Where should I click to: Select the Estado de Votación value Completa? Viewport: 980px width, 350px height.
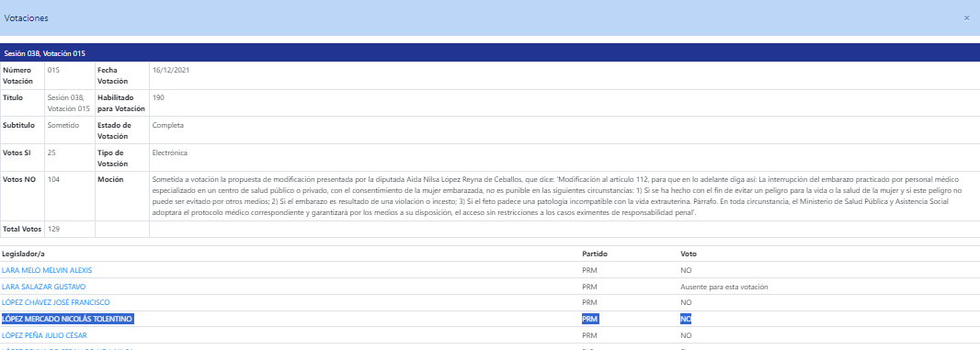tap(168, 125)
